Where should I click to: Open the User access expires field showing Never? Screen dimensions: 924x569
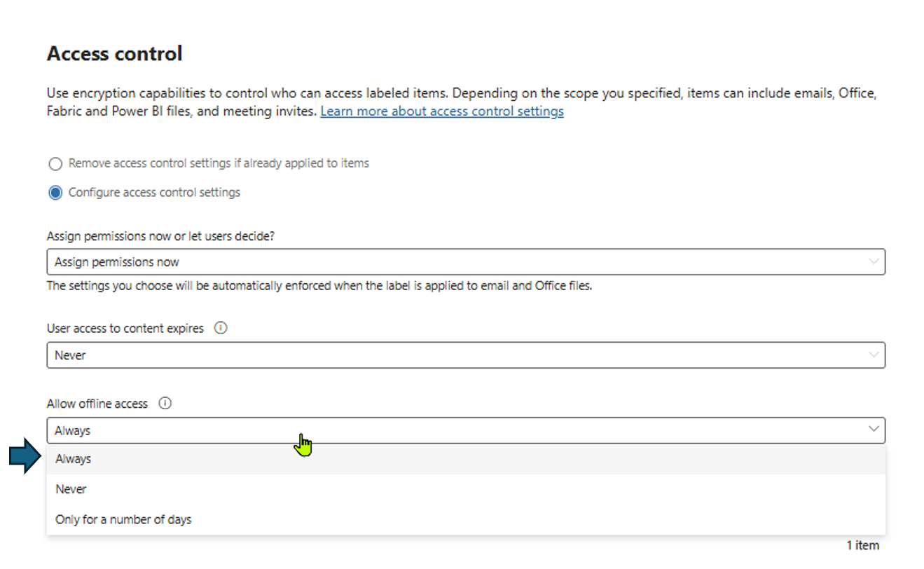(455, 355)
